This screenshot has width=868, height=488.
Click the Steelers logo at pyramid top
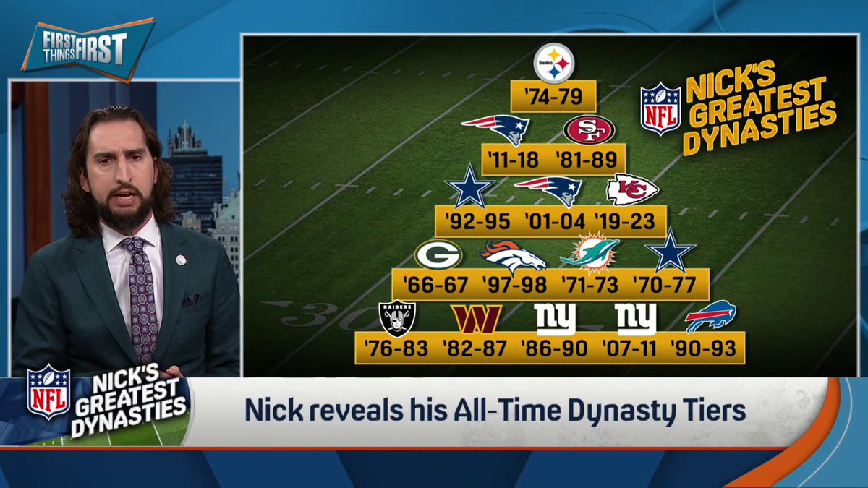click(x=553, y=64)
